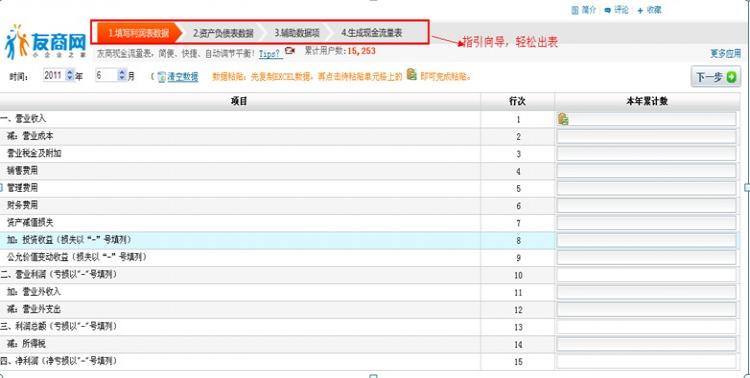
Task: Open 更多应用 link
Action: point(726,54)
